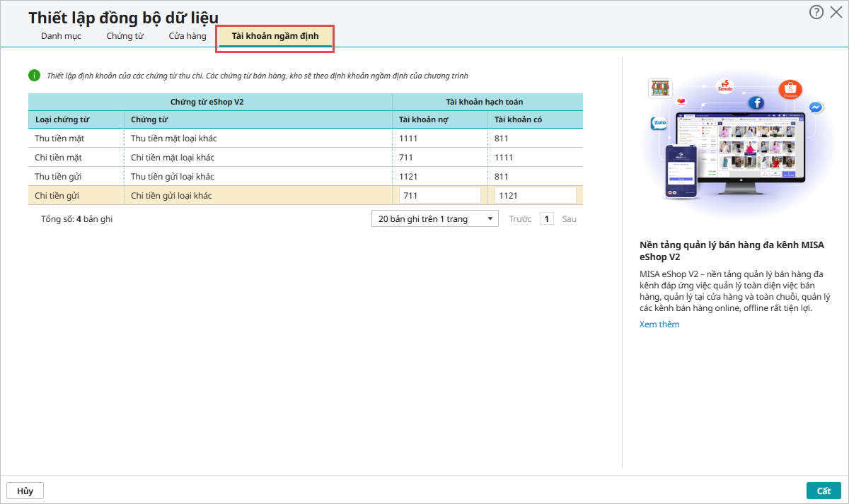Click the Facebook icon in promo image
Viewport: 849px width, 504px height.
click(x=757, y=103)
